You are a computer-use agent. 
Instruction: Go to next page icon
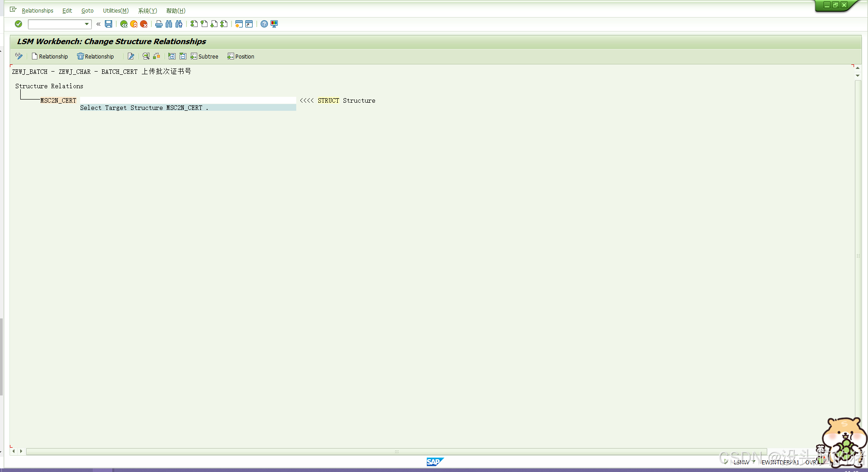pyautogui.click(x=214, y=24)
